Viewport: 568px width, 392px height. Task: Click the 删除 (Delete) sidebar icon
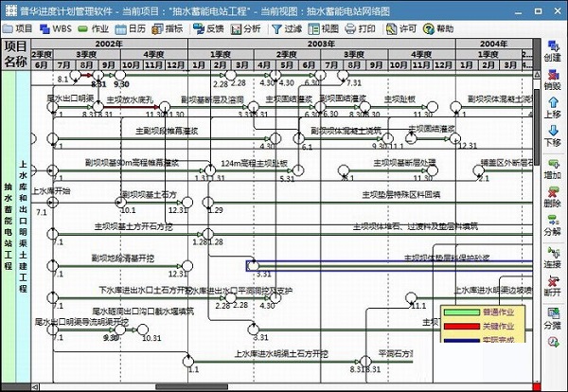[553, 192]
